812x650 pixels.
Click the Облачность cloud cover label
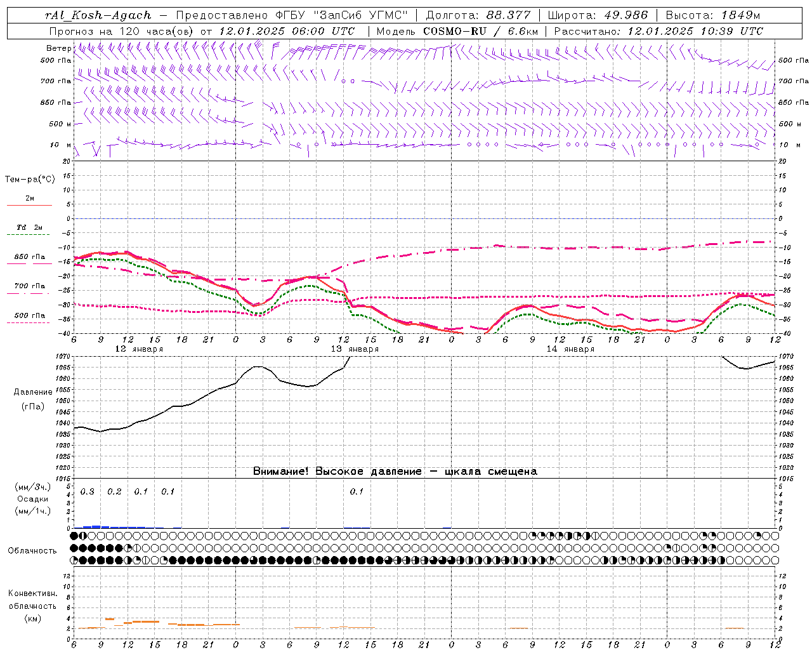[x=32, y=551]
